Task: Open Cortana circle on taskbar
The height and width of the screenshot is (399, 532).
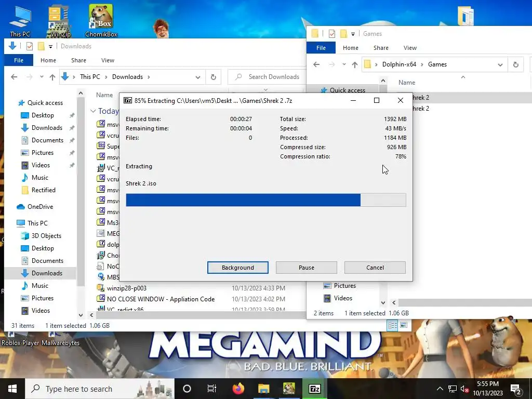Action: pyautogui.click(x=187, y=389)
